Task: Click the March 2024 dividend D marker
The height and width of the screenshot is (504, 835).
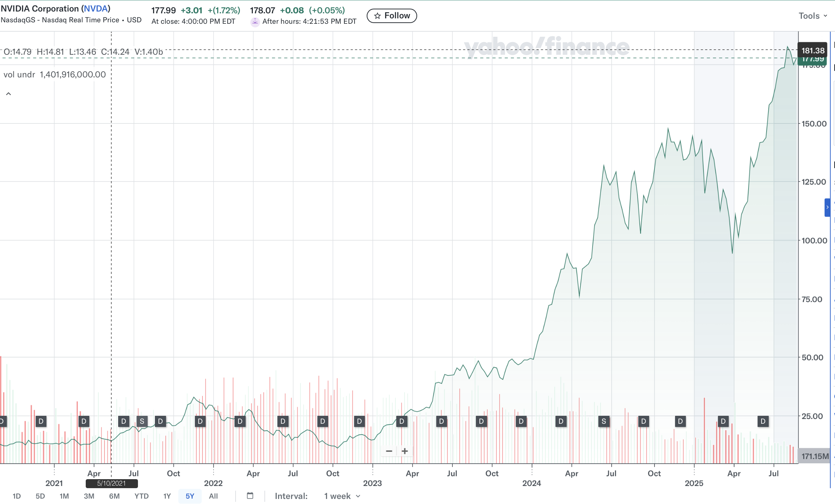Action: click(561, 421)
